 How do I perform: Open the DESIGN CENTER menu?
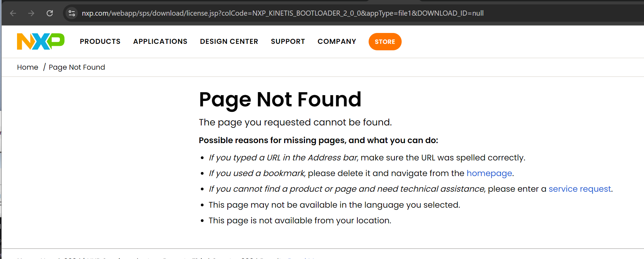pyautogui.click(x=229, y=41)
